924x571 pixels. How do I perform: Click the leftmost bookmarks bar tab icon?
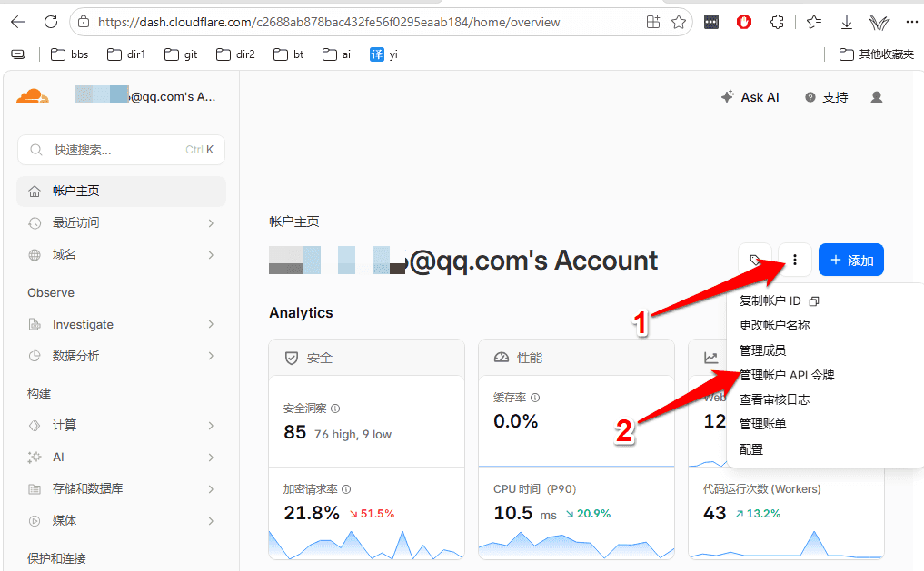19,54
